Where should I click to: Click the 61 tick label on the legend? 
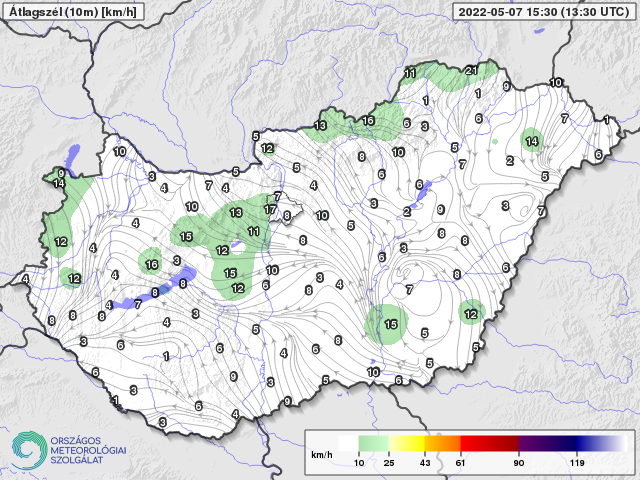(462, 465)
